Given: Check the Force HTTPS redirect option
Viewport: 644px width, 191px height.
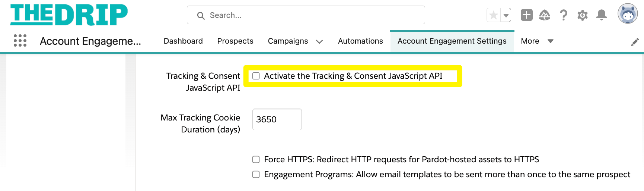Looking at the screenshot, I should point(256,160).
